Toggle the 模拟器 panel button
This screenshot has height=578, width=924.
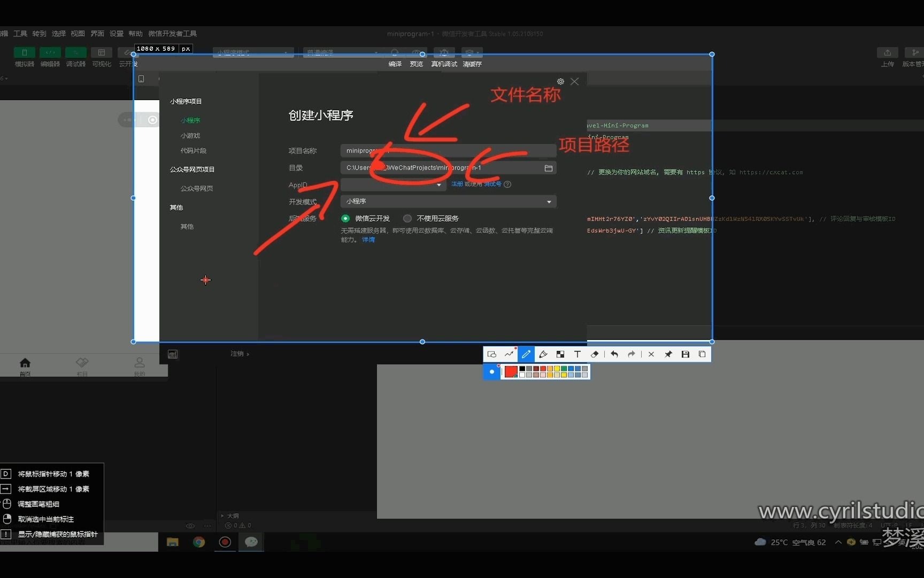pos(25,52)
